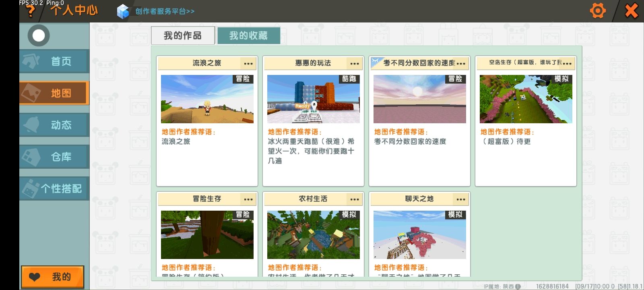644x290 pixels.
Task: Select the 地图 sidebar item
Action: [x=54, y=93]
